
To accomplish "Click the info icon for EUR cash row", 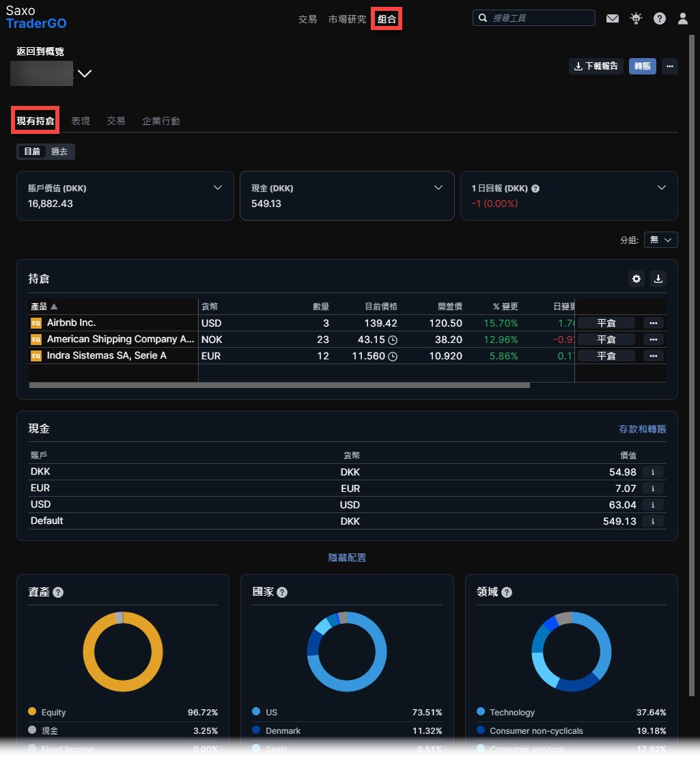I will pyautogui.click(x=653, y=488).
